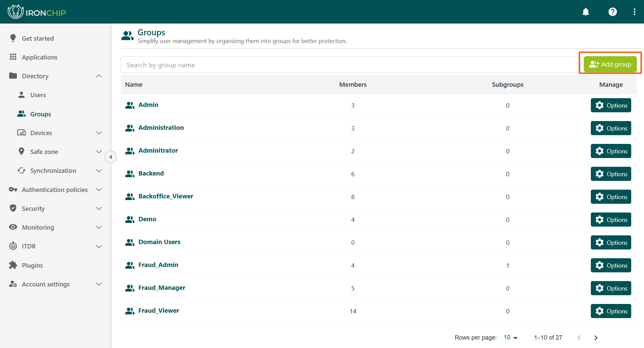Viewport: 644px width, 348px height.
Task: Open Options for Fraud_Manager group
Action: (611, 288)
